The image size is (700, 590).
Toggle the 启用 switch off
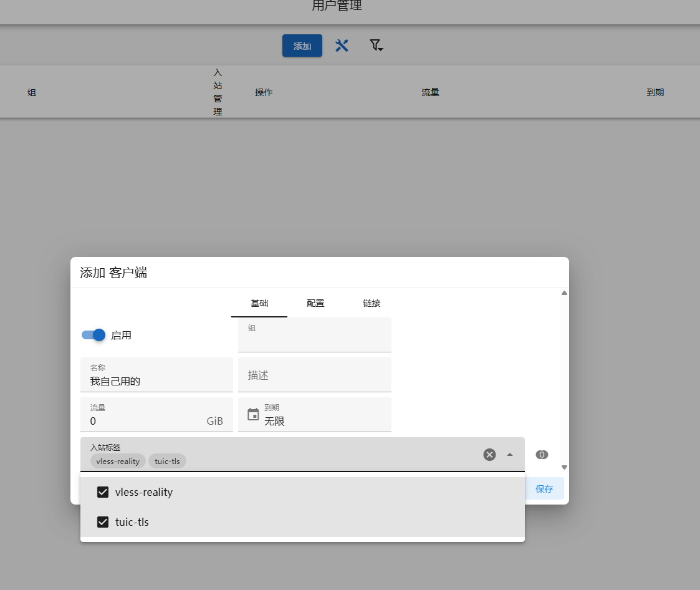click(93, 335)
